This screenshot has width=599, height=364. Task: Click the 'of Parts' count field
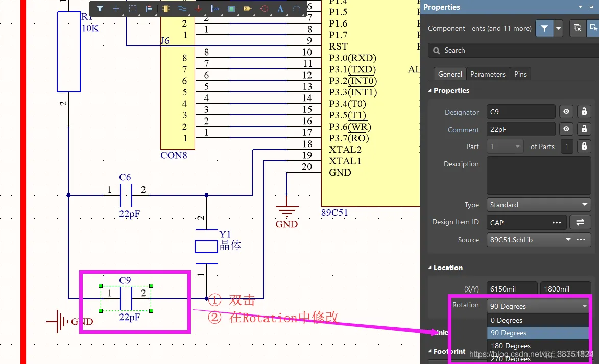566,147
